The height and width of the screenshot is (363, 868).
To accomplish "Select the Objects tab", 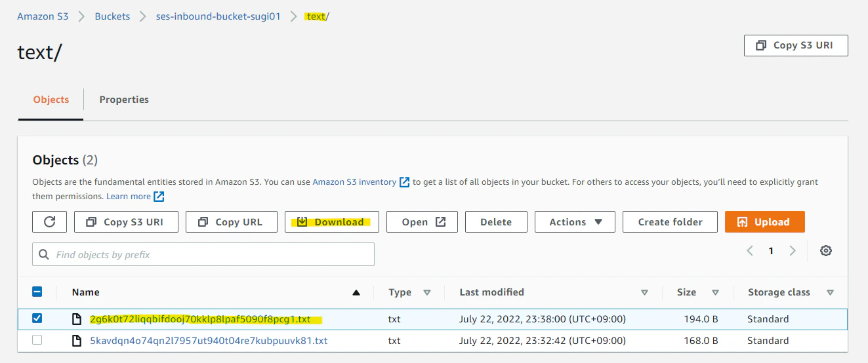I will tap(51, 100).
